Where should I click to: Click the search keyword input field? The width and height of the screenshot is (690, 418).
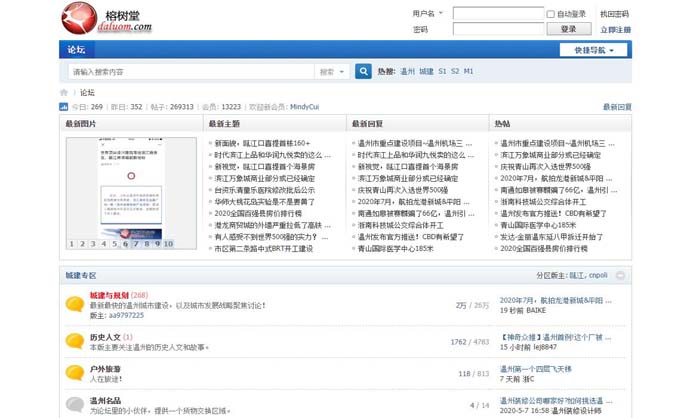[x=190, y=72]
